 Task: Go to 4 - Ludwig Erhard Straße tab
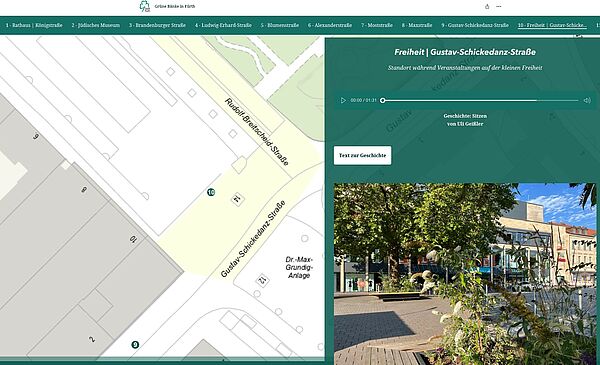point(223,25)
